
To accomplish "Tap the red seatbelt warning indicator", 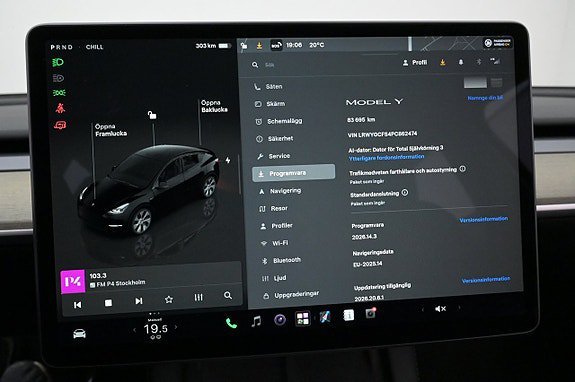I will pyautogui.click(x=60, y=108).
